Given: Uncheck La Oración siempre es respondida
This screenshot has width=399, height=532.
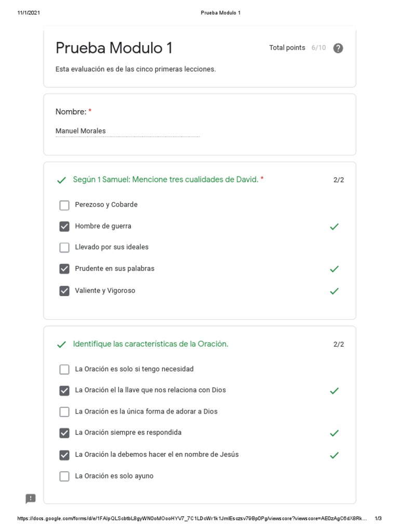Looking at the screenshot, I should tap(64, 433).
